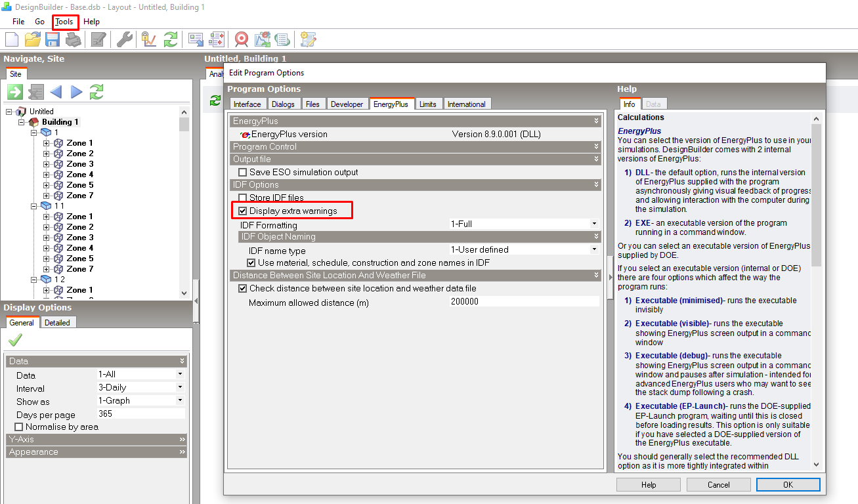Switch to the Interface tab
The width and height of the screenshot is (858, 504).
[x=247, y=104]
